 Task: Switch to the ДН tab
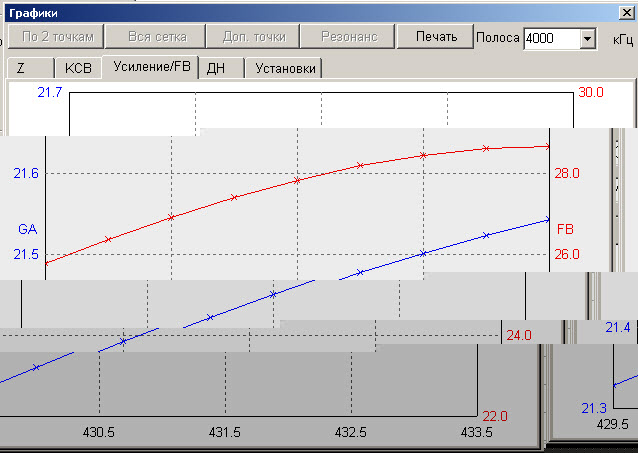pos(215,68)
